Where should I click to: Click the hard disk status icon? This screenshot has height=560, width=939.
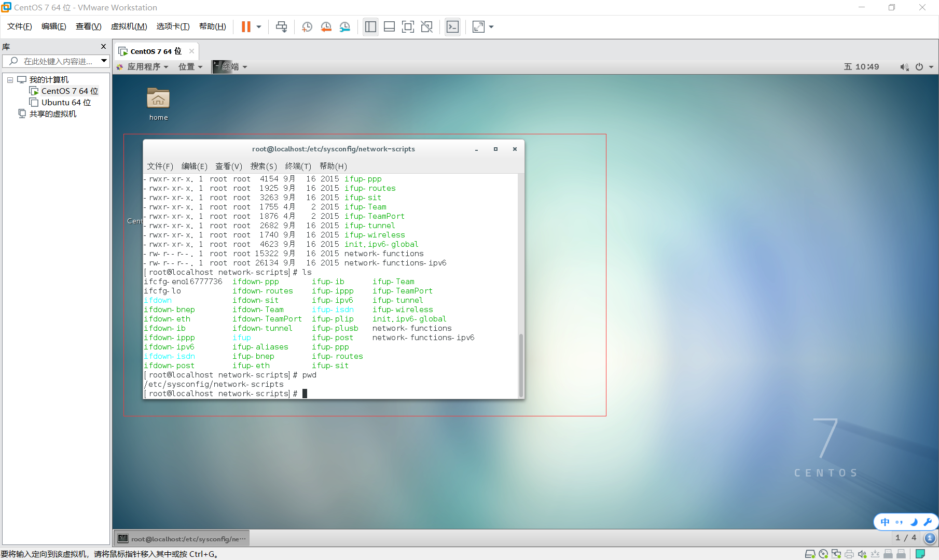coord(810,554)
